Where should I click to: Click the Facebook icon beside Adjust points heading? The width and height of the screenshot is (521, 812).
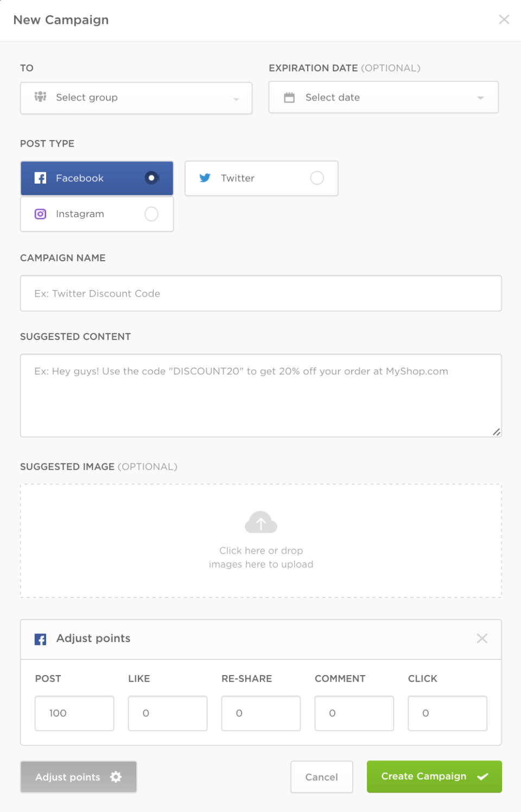(x=40, y=639)
